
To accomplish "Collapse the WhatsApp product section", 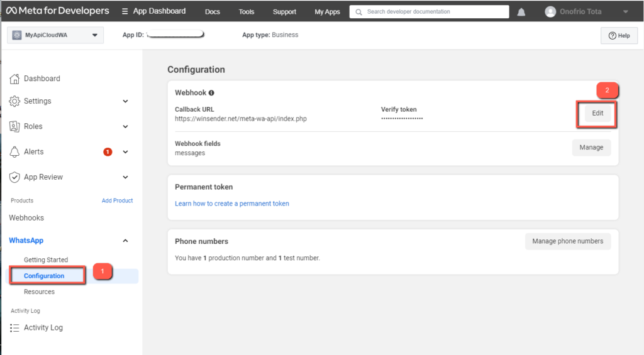I will [x=125, y=241].
